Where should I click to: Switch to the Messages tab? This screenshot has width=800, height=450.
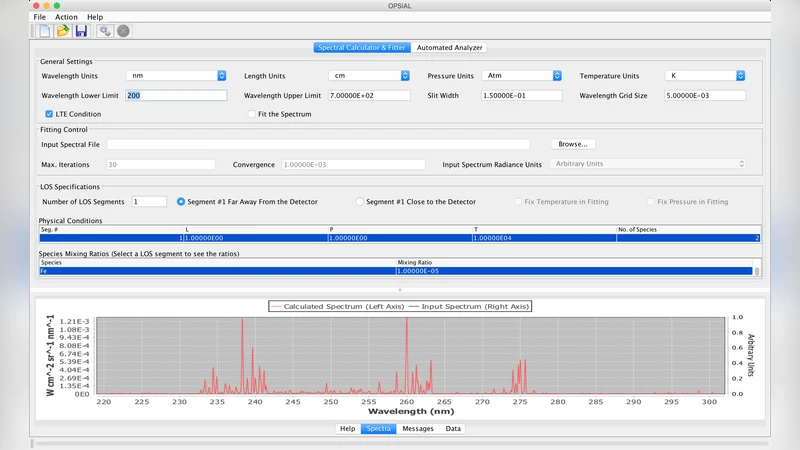coord(418,429)
